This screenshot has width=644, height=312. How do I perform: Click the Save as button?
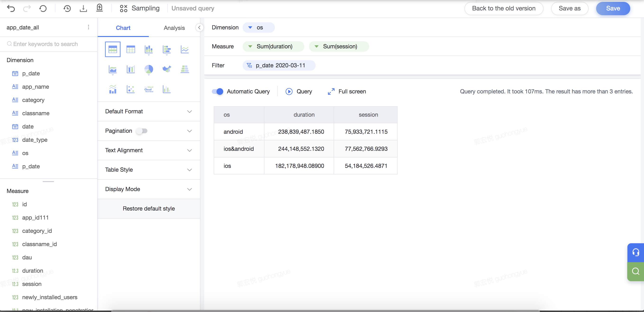click(570, 9)
